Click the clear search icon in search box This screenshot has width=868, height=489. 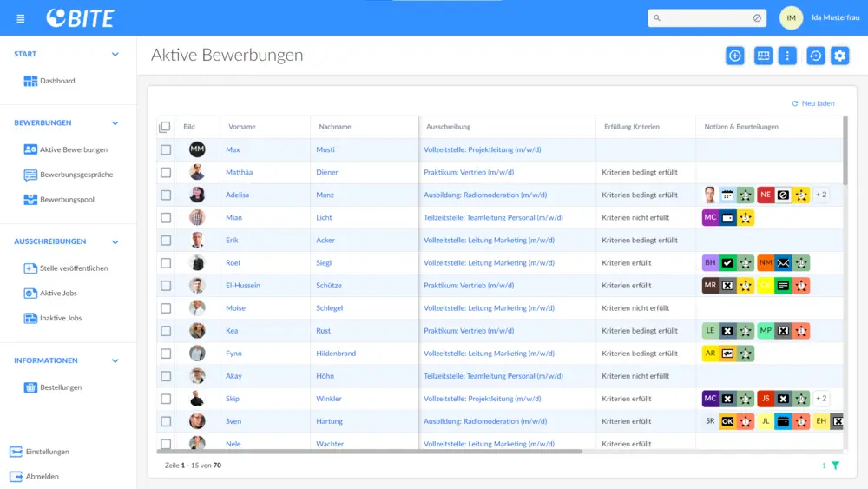(x=757, y=18)
